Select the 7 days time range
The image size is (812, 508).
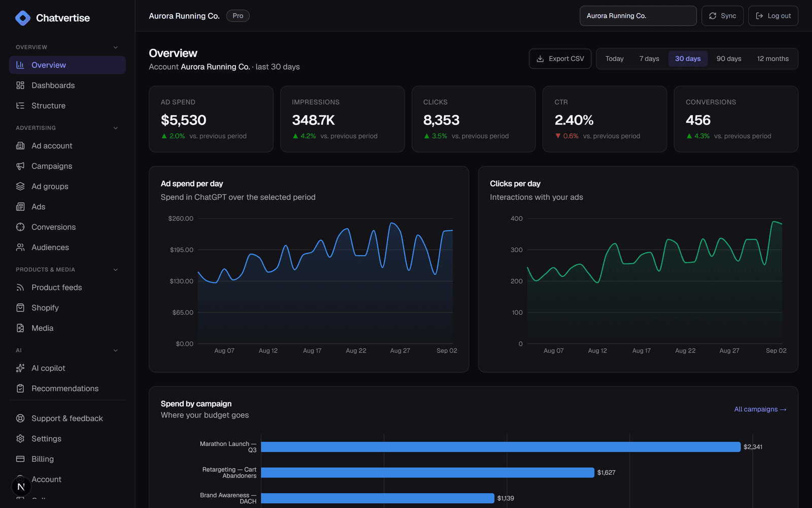point(649,59)
